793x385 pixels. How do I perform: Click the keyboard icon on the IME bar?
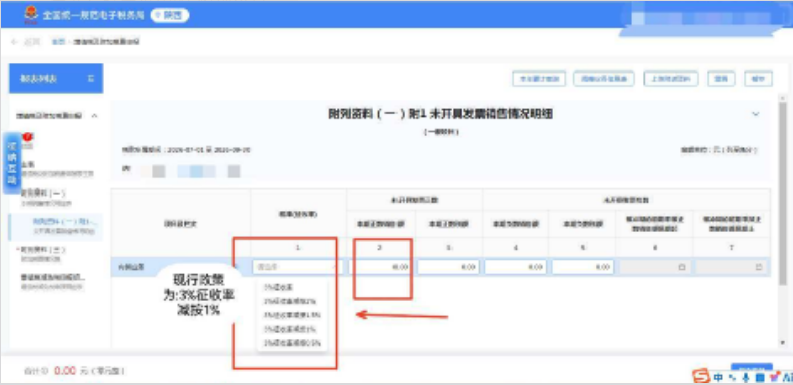click(760, 377)
